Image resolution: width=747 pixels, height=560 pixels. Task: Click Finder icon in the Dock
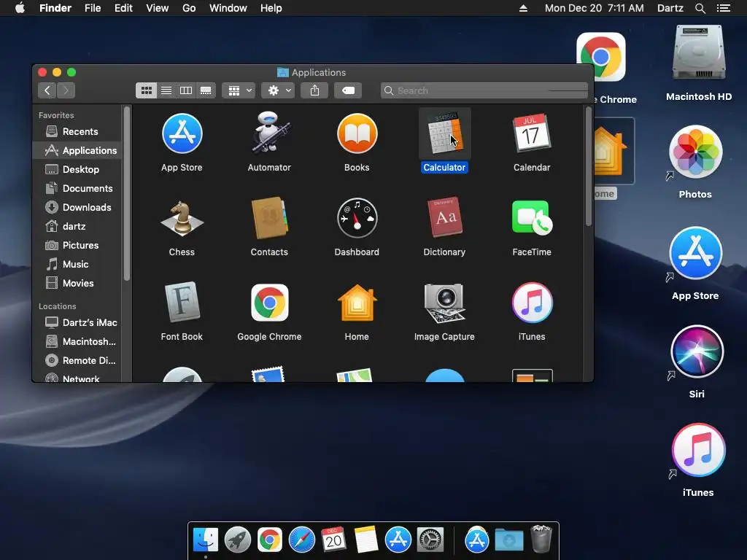tap(205, 540)
